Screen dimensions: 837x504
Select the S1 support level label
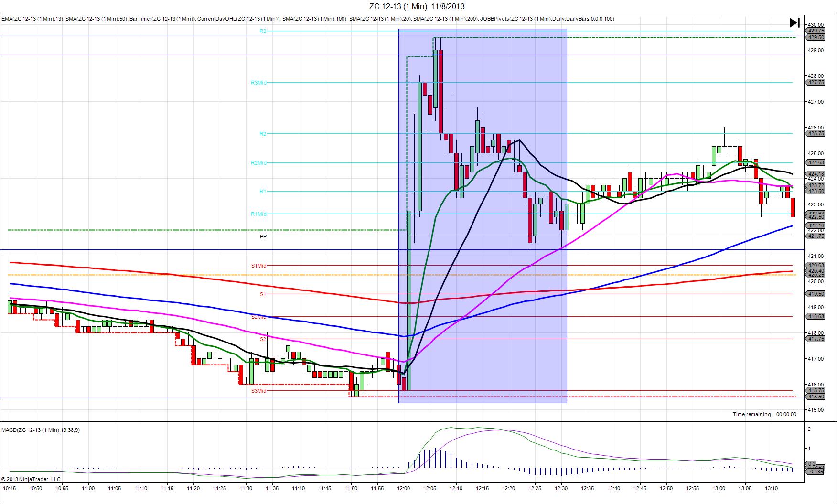pos(263,294)
